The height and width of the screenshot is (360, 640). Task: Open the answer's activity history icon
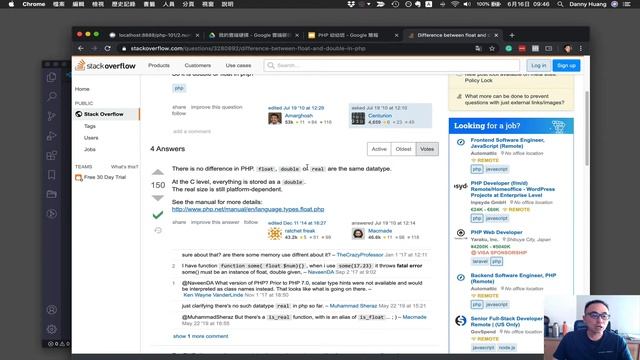click(x=158, y=231)
